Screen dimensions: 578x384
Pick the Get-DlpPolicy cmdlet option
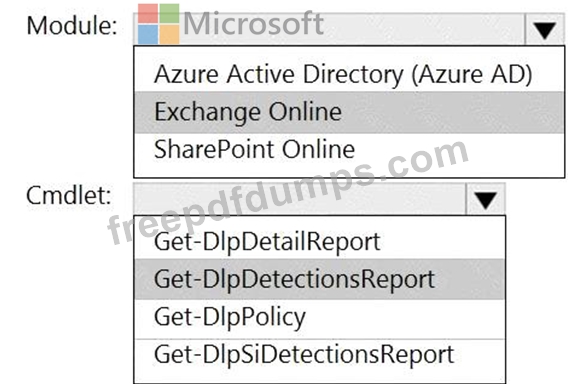320,317
